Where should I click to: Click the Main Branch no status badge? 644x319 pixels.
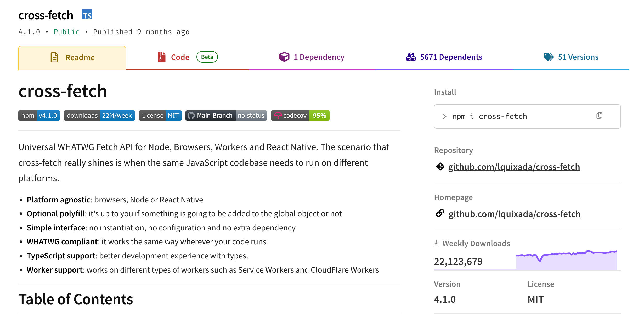tap(226, 115)
